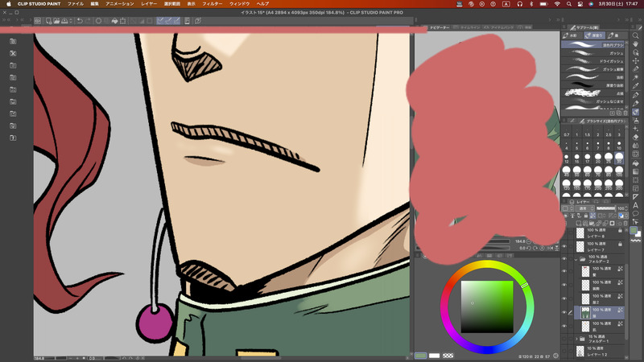Screen dimensions: 644x362
Task: Click the Open file icon in toolbar
Action: point(56,21)
